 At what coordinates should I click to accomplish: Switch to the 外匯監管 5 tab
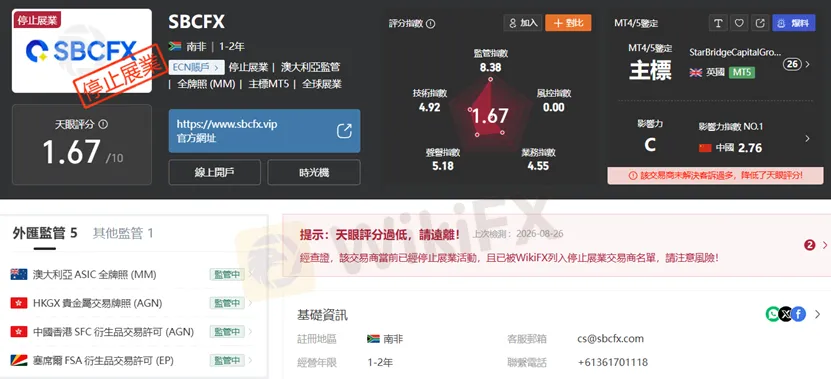45,233
